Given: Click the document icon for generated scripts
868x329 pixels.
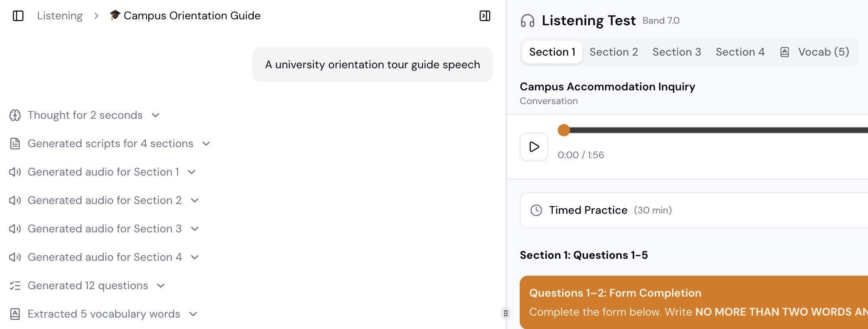Looking at the screenshot, I should [x=15, y=144].
